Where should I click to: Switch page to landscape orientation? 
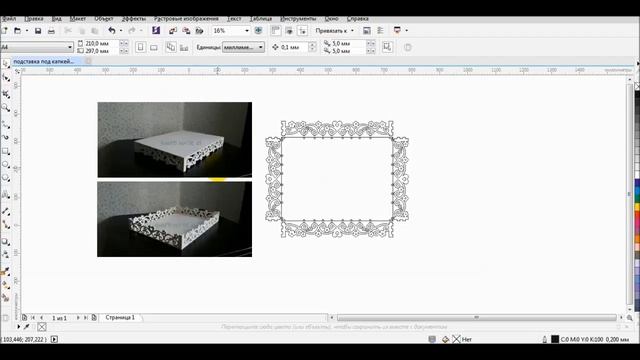click(153, 47)
